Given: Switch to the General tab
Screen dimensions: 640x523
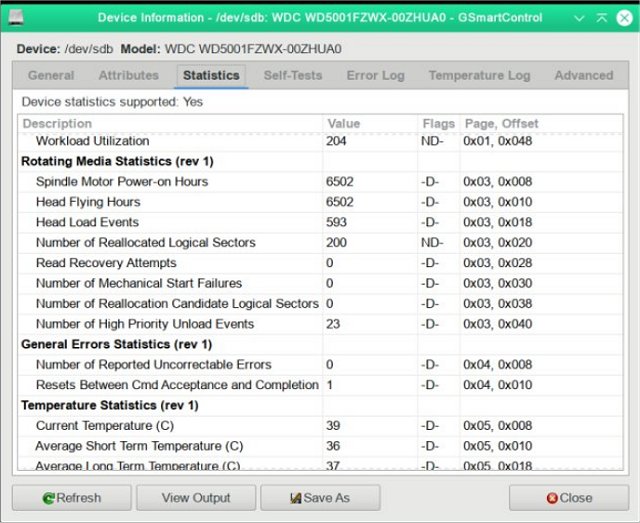Looking at the screenshot, I should pos(51,75).
